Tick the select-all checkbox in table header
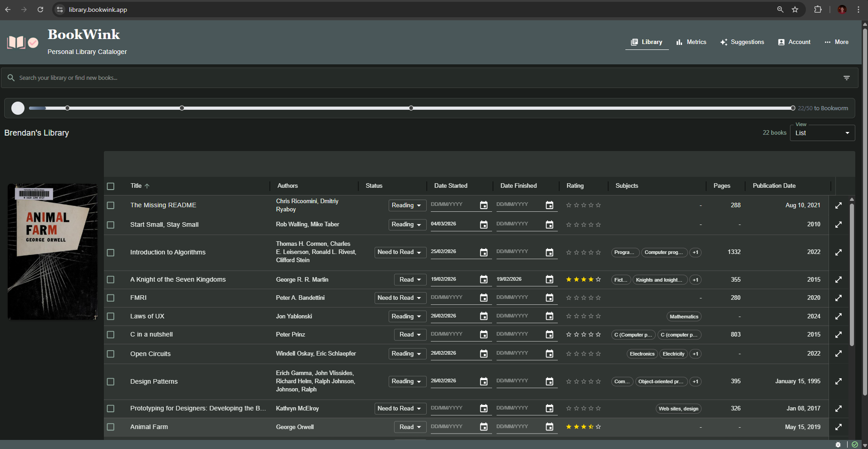The height and width of the screenshot is (449, 868). [x=111, y=186]
